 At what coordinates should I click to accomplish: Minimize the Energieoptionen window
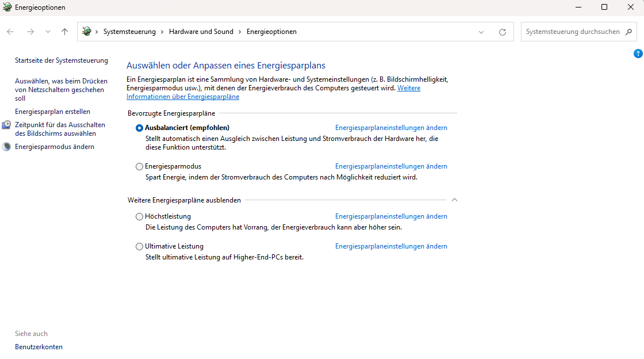click(x=578, y=7)
